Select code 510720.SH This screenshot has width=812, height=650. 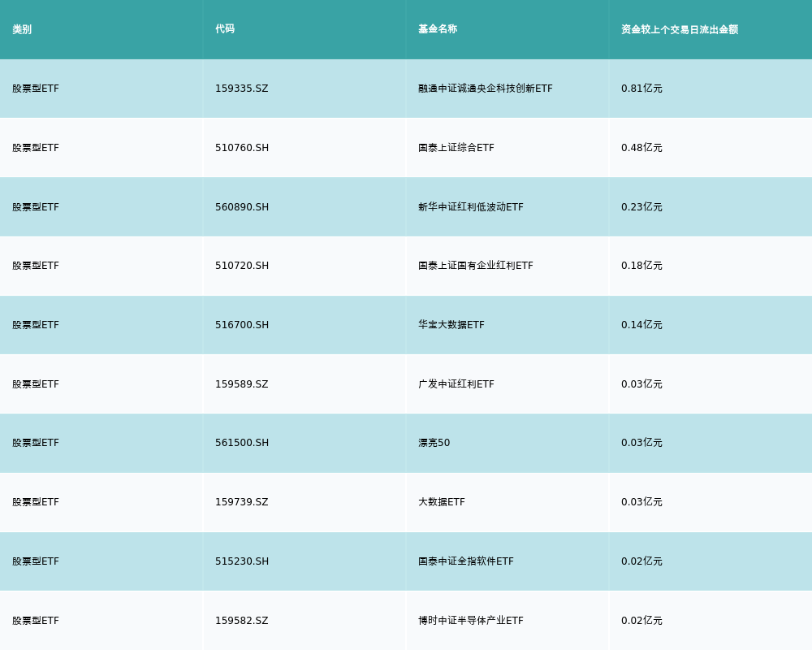point(242,266)
